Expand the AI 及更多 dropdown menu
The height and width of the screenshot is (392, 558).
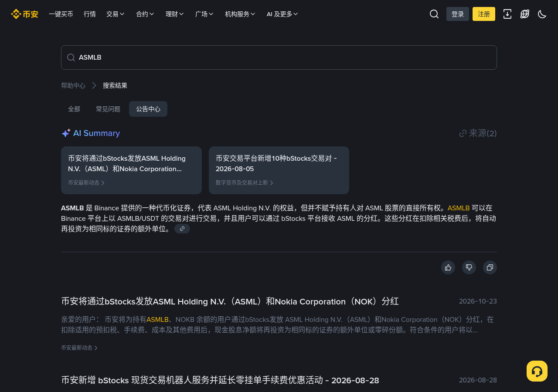(x=282, y=14)
